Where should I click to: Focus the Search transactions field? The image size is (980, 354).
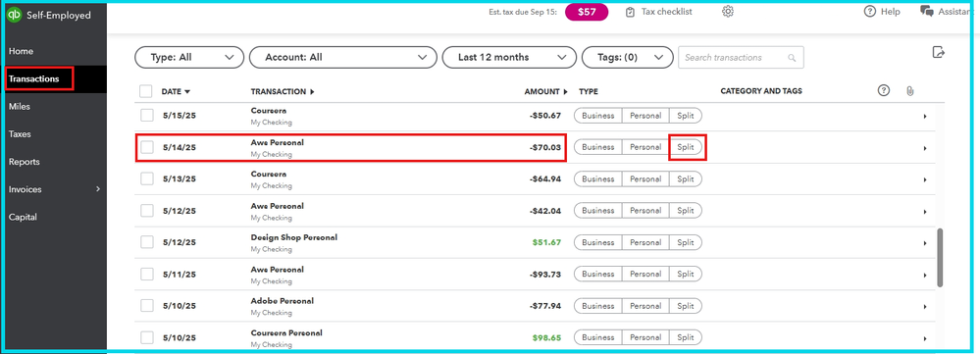741,58
